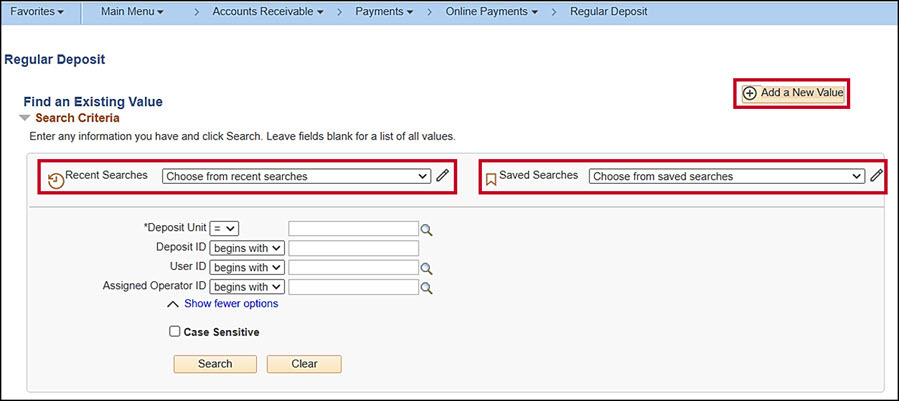The height and width of the screenshot is (401, 899).
Task: Click the Deposit Unit lookup magnifier icon
Action: tap(426, 230)
